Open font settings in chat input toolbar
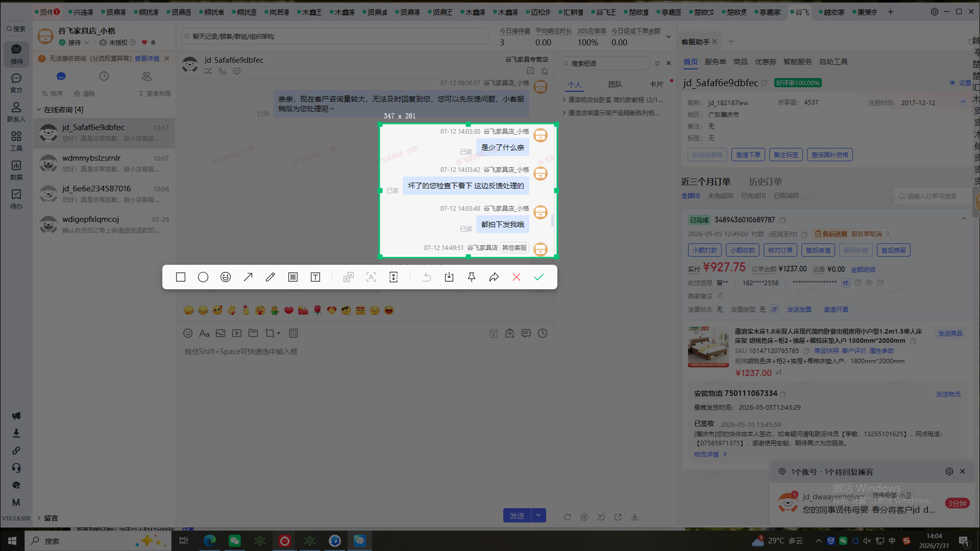 pyautogui.click(x=204, y=333)
